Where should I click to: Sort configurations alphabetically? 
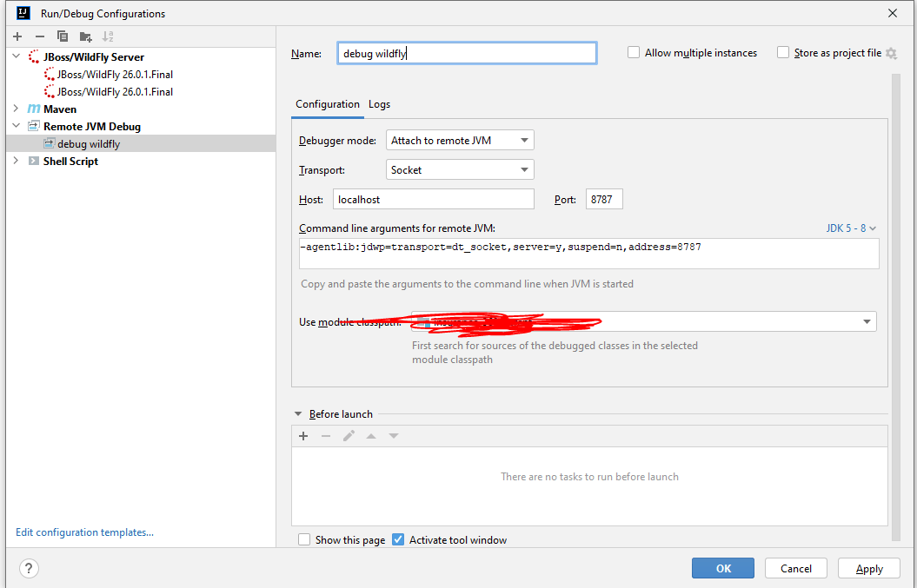click(107, 36)
